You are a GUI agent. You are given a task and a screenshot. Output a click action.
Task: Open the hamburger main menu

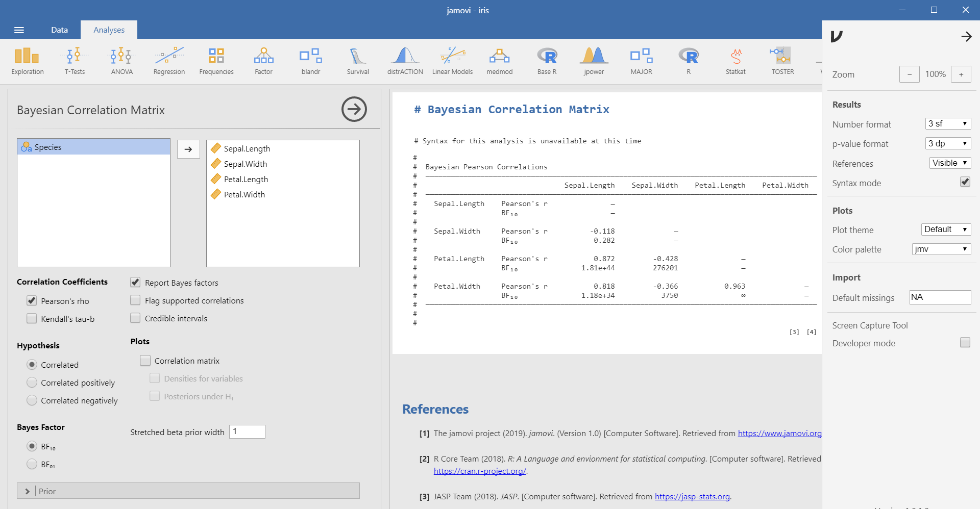(19, 30)
